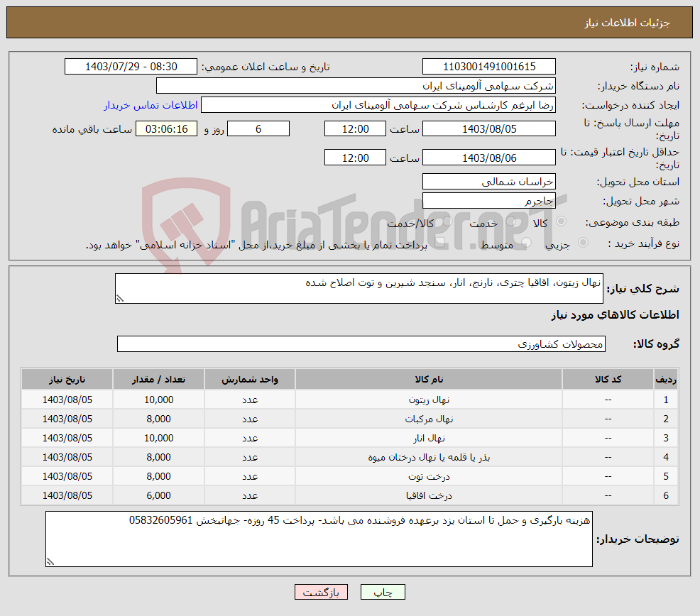700x616 pixels.
Task: Click quantity 6,000 in اقاقیا row
Action: (x=158, y=496)
